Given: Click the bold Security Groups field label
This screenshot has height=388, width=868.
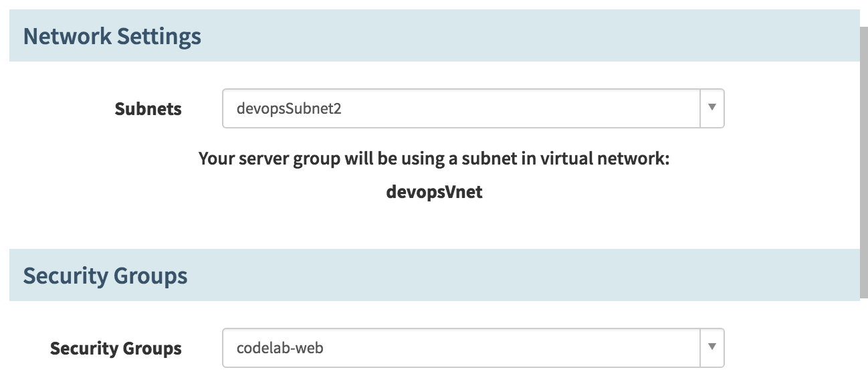Looking at the screenshot, I should click(116, 349).
